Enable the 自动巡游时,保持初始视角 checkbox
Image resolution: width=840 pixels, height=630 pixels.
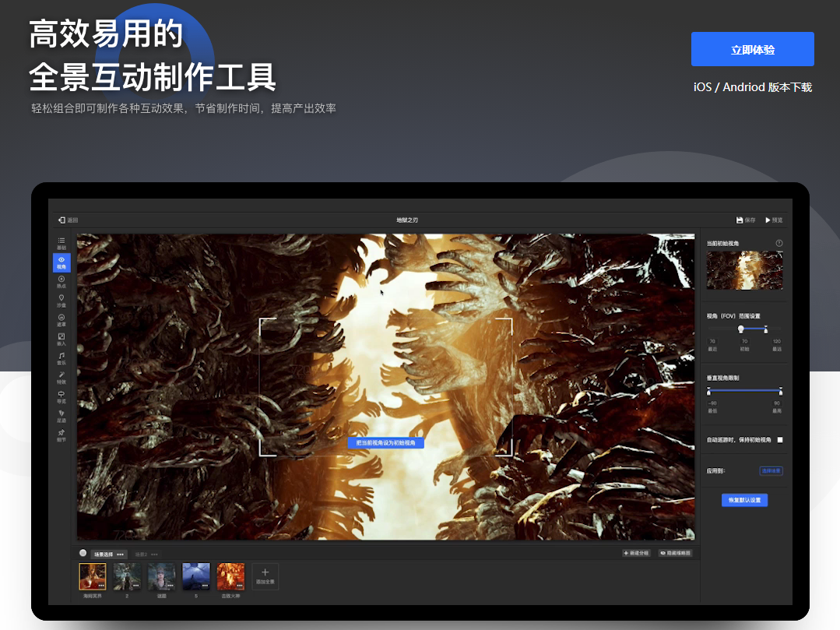(780, 440)
